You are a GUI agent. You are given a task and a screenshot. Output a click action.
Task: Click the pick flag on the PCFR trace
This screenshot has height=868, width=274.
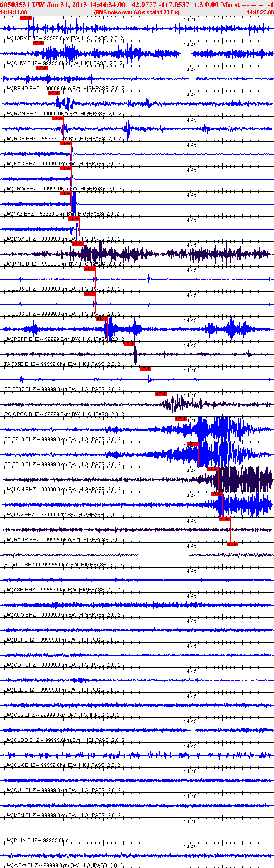point(102,319)
